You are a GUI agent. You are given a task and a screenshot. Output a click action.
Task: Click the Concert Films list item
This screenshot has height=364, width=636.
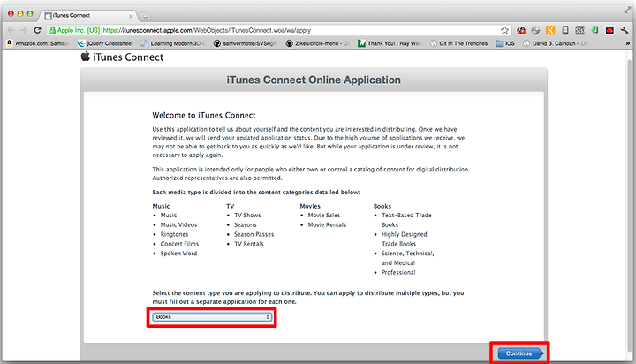(x=179, y=244)
